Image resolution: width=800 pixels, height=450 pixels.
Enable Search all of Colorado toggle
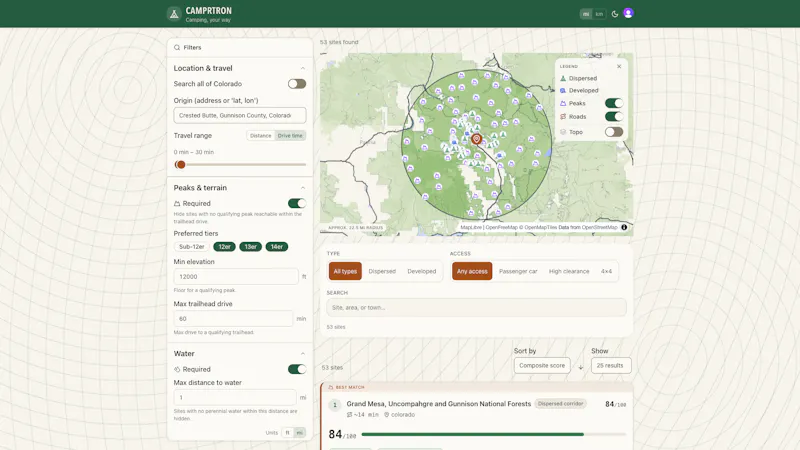coord(297,84)
